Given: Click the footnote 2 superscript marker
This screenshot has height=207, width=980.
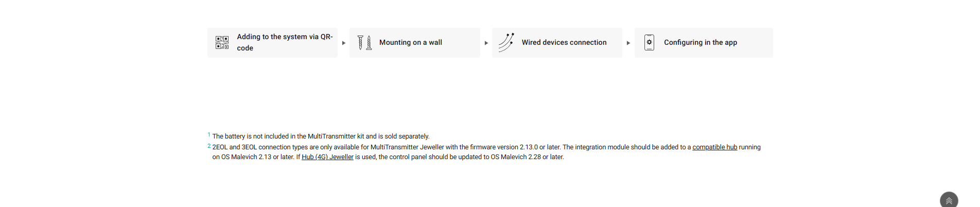Looking at the screenshot, I should pos(209,146).
